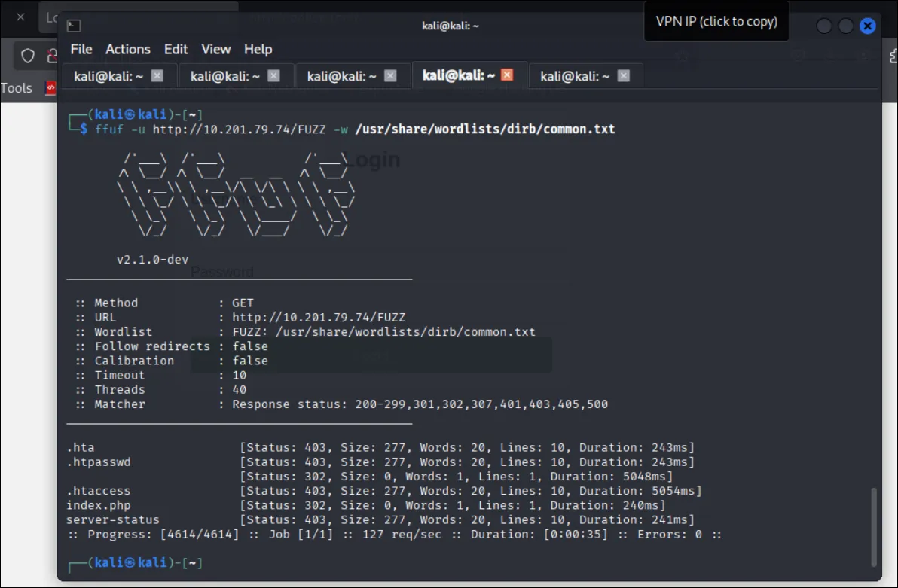The width and height of the screenshot is (898, 588).
Task: Close the browser tab with X icon
Action: click(20, 17)
